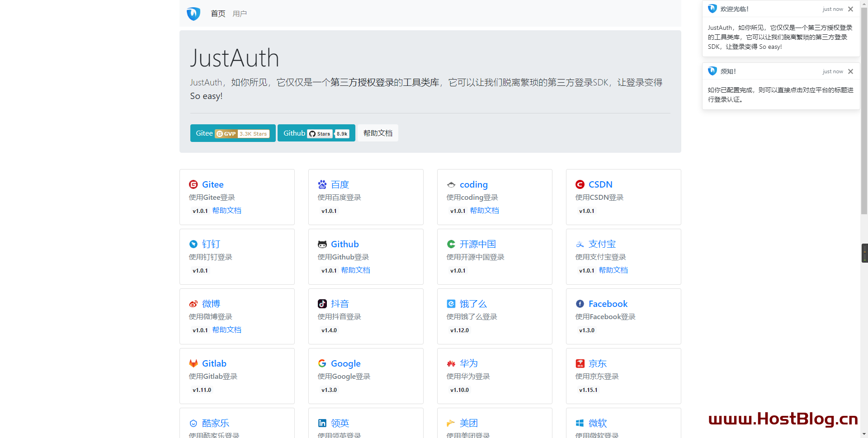This screenshot has height=438, width=868.
Task: Click the 钉钉 DingTalk icon
Action: click(x=193, y=244)
